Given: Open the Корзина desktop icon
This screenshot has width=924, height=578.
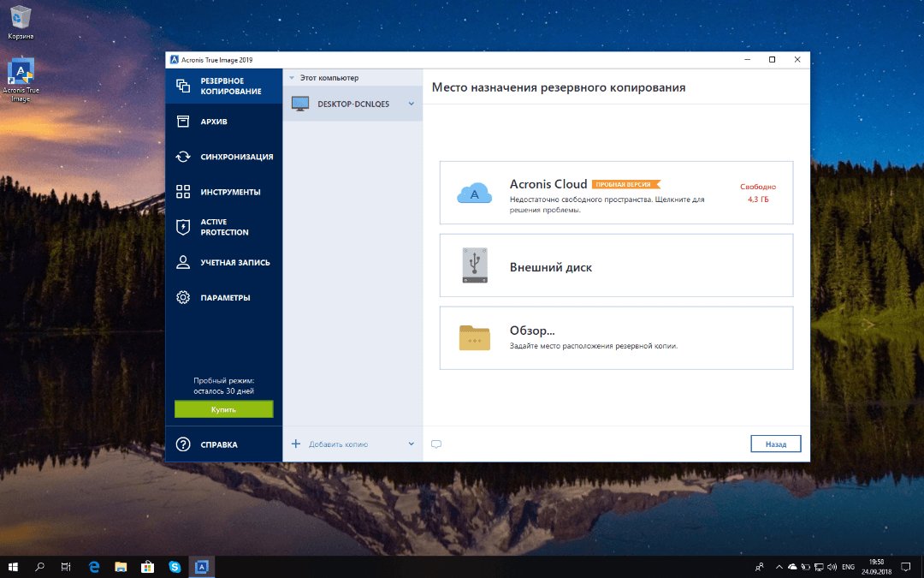Looking at the screenshot, I should point(21,23).
